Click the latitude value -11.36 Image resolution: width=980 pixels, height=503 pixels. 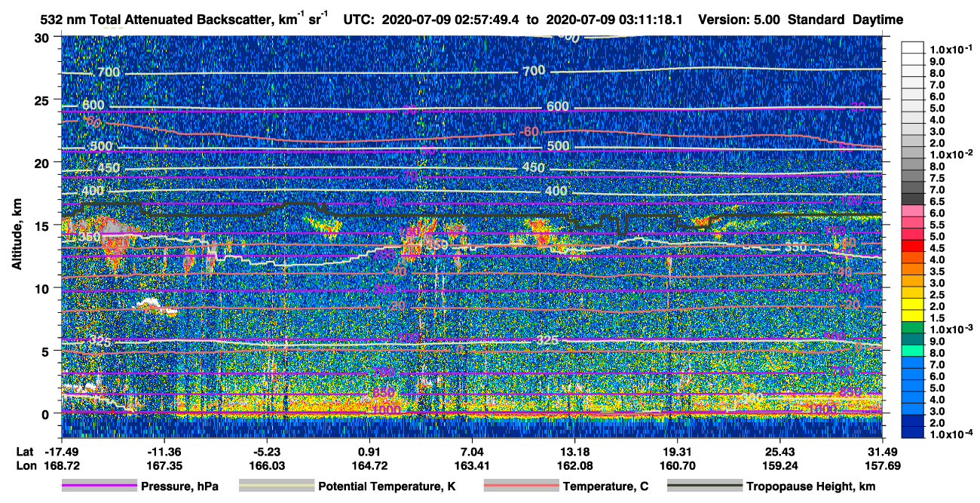coord(164,452)
